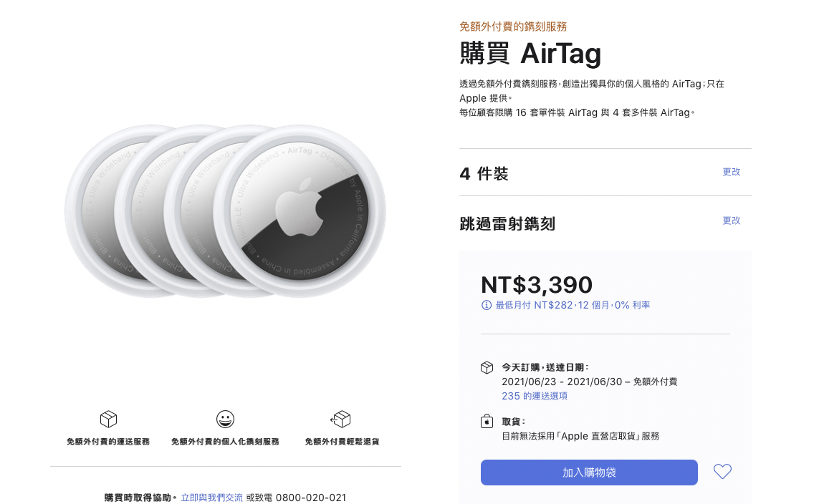Viewport: 814px width, 504px height.
Task: Change the 4 件裝 pack selection
Action: (732, 172)
